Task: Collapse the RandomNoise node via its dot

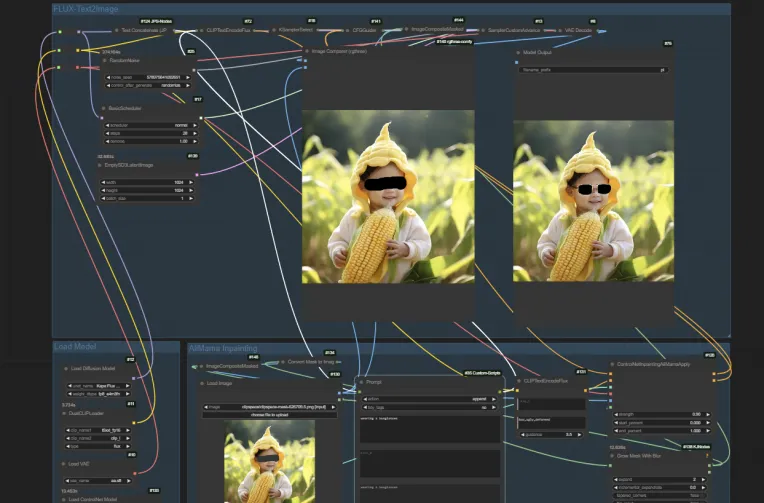Action: (x=105, y=60)
